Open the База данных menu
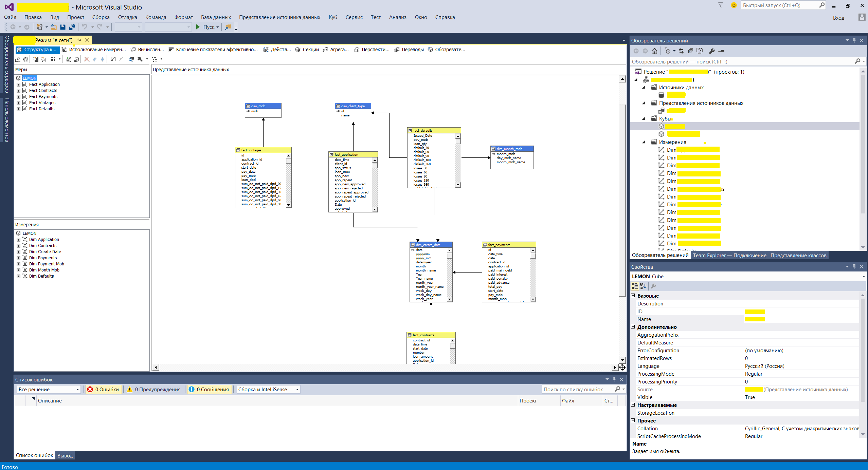This screenshot has width=868, height=470. (216, 17)
